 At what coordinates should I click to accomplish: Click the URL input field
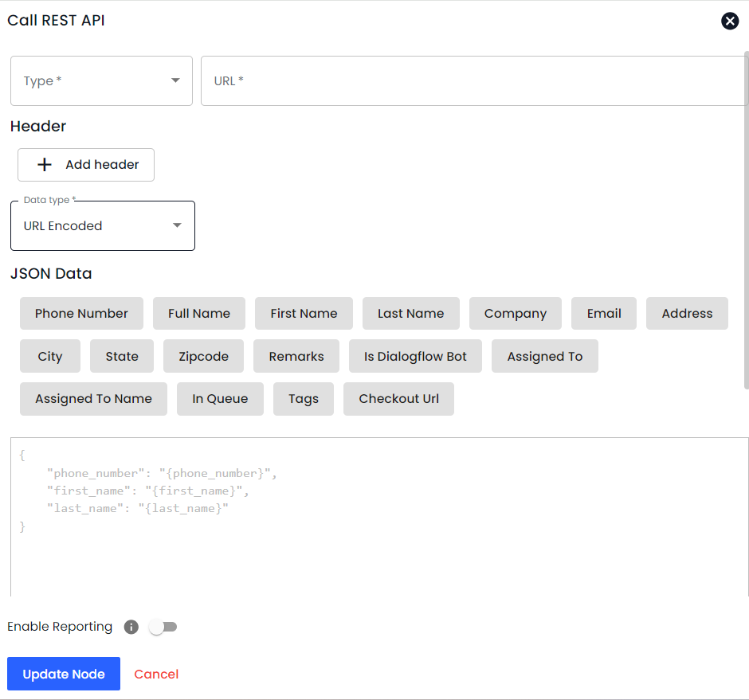[474, 80]
